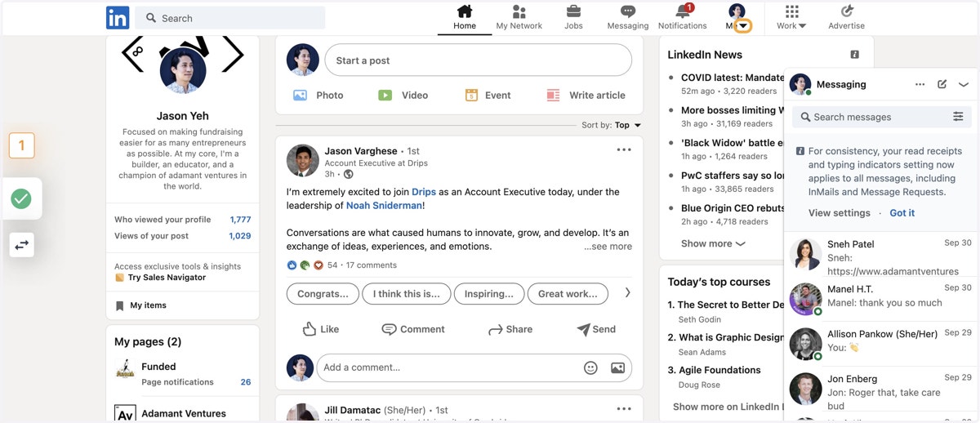
Task: Click the Advertise icon
Action: pos(847,17)
